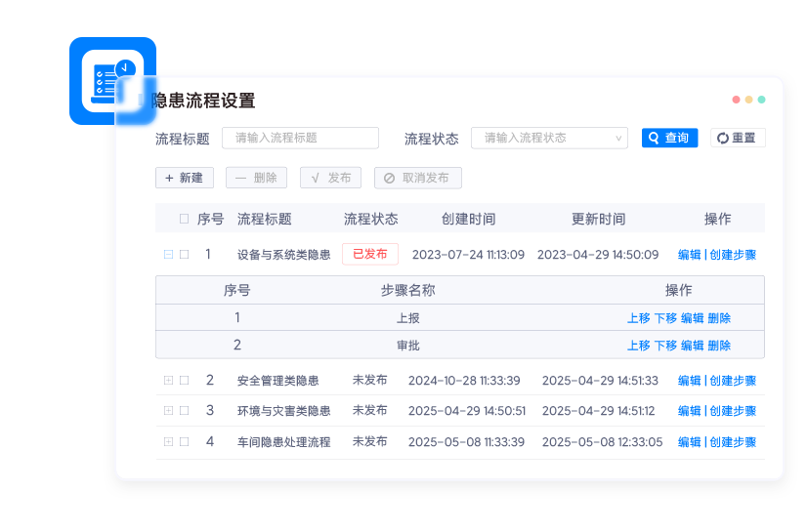Select the 车间隐患处理流程 row checkbox
Screen dimensions: 808x532
tap(184, 441)
